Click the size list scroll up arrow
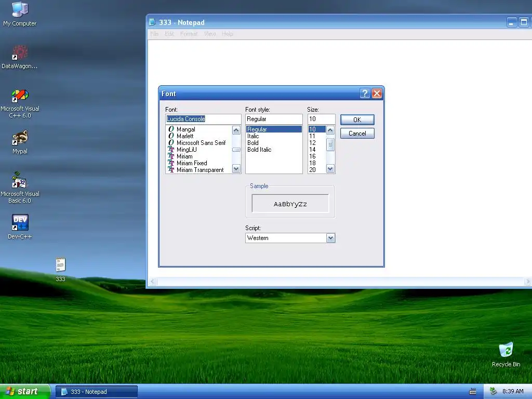Image resolution: width=532 pixels, height=399 pixels. [x=330, y=130]
